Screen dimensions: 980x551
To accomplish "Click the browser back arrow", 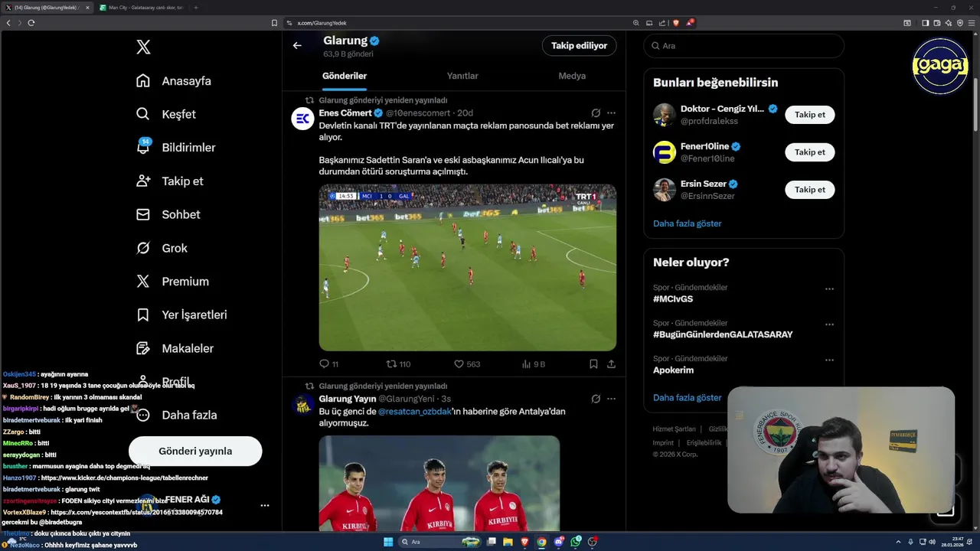I will [8, 23].
